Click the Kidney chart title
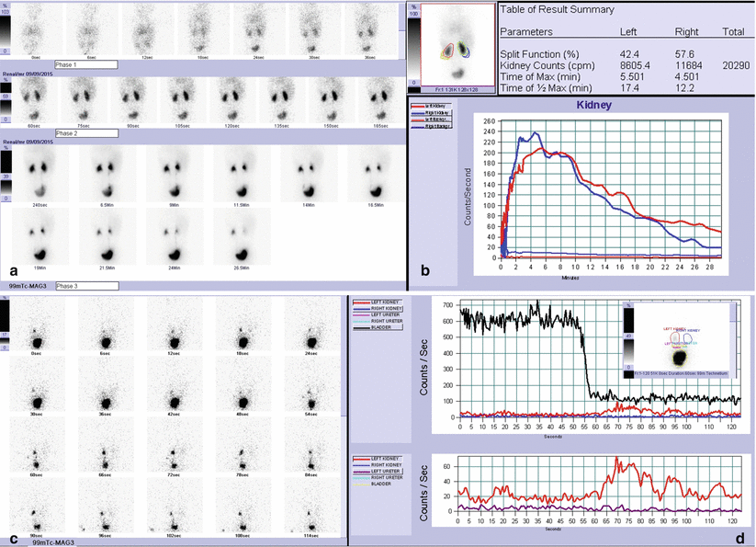 click(602, 107)
